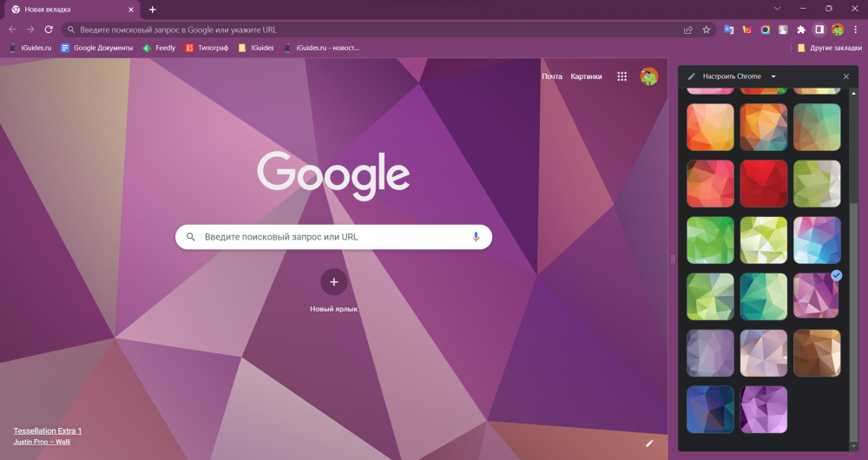868x460 pixels.
Task: Open the Google Translate extension
Action: 729,30
